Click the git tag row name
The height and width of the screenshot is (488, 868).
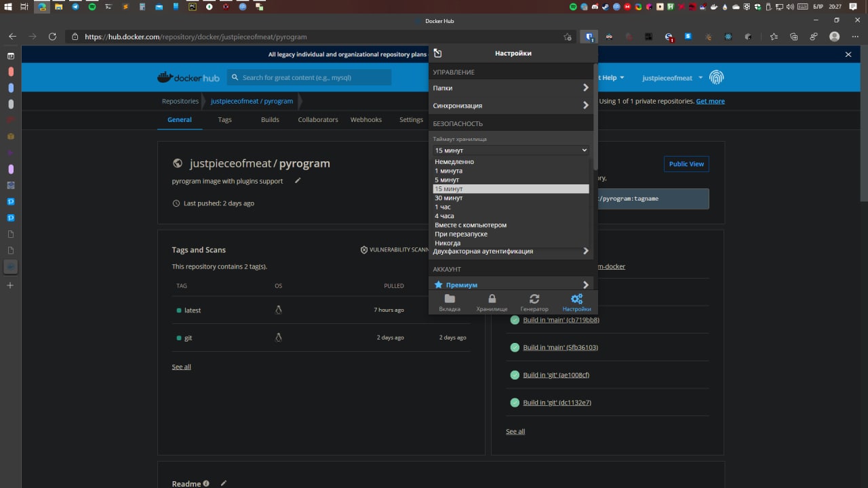click(188, 338)
